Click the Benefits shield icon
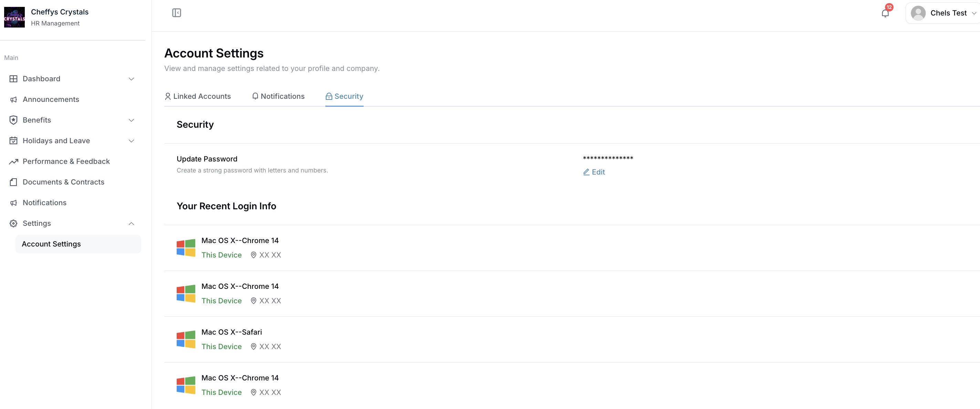The image size is (980, 409). point(13,120)
